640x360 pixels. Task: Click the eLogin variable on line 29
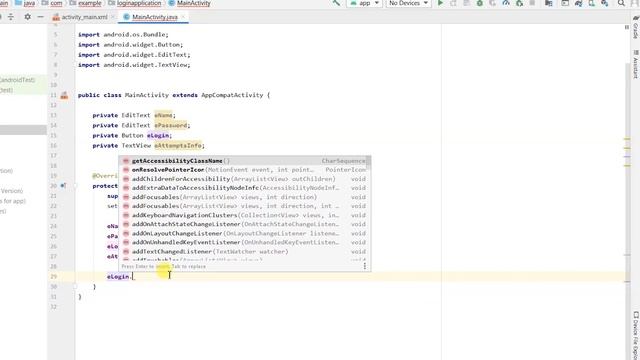tap(118, 276)
